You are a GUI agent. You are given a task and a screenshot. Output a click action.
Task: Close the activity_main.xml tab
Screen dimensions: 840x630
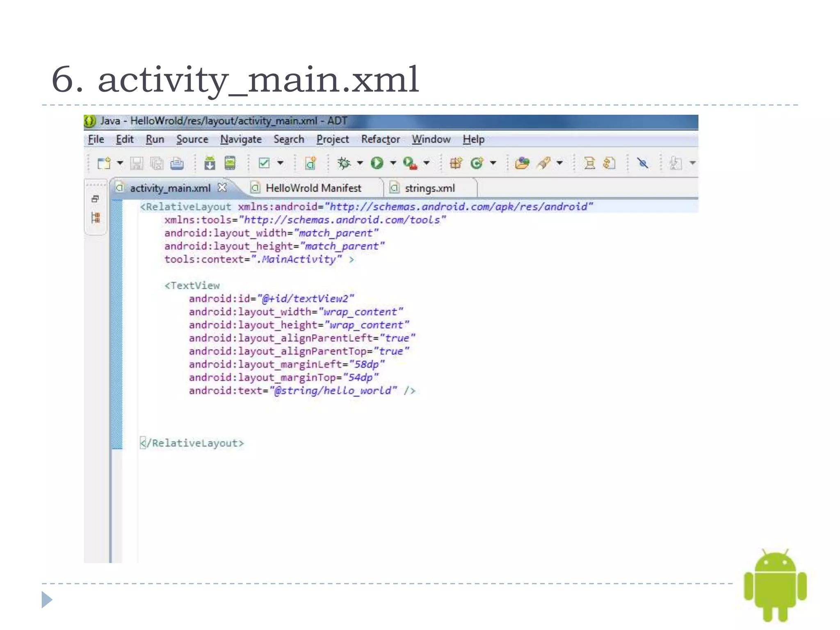click(x=222, y=187)
